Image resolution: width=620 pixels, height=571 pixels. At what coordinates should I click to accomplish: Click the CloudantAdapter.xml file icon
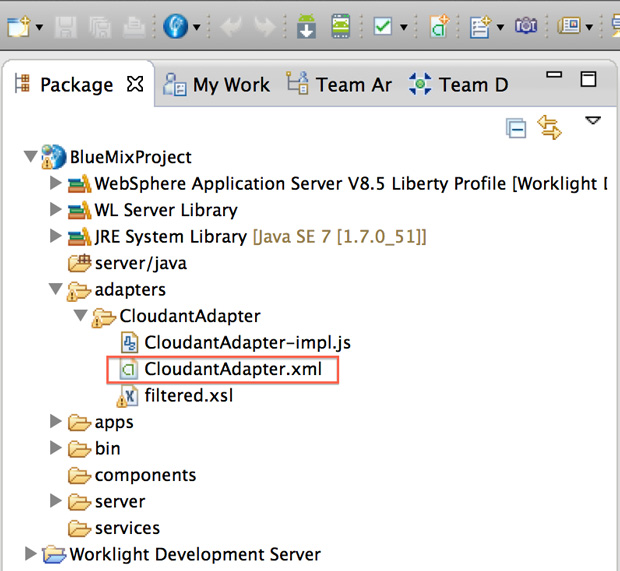(x=129, y=369)
